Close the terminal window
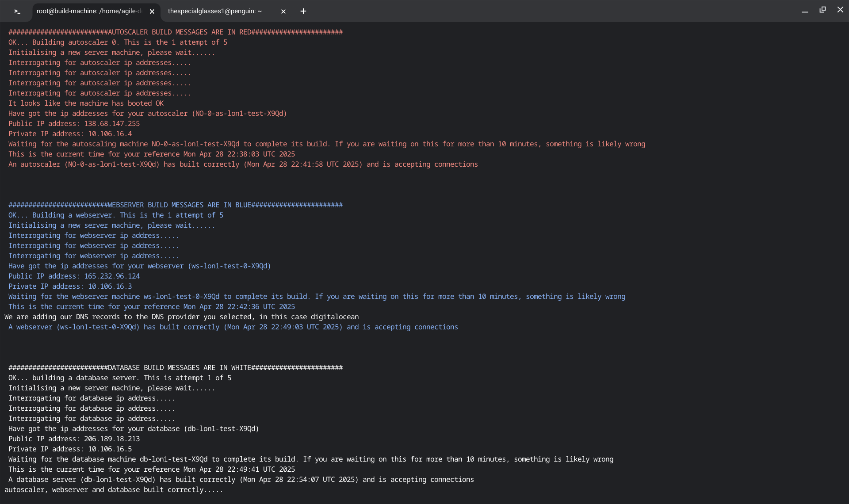The height and width of the screenshot is (504, 849). pyautogui.click(x=840, y=10)
